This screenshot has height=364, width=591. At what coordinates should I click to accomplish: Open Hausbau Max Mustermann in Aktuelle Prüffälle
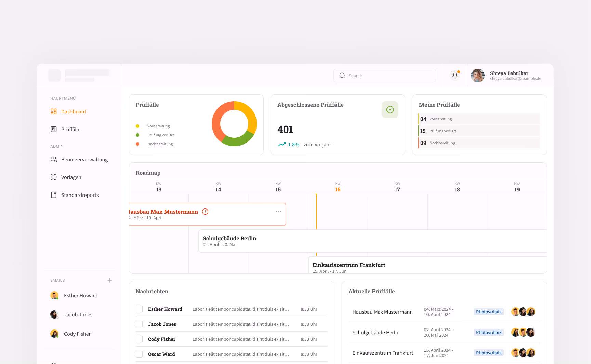pyautogui.click(x=444, y=312)
